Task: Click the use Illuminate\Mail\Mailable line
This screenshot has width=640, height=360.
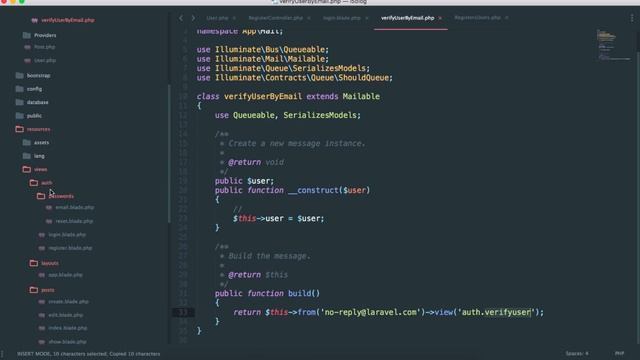Action: [262, 59]
